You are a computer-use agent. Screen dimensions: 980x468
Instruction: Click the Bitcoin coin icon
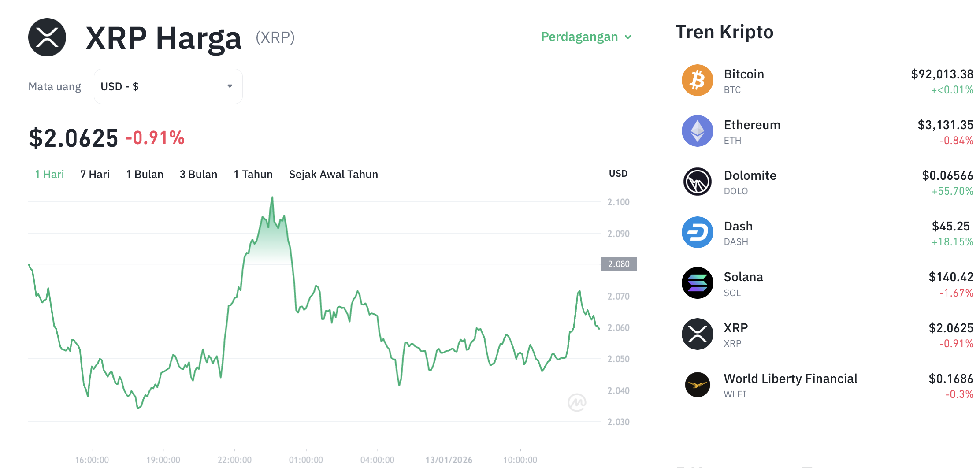tap(698, 80)
